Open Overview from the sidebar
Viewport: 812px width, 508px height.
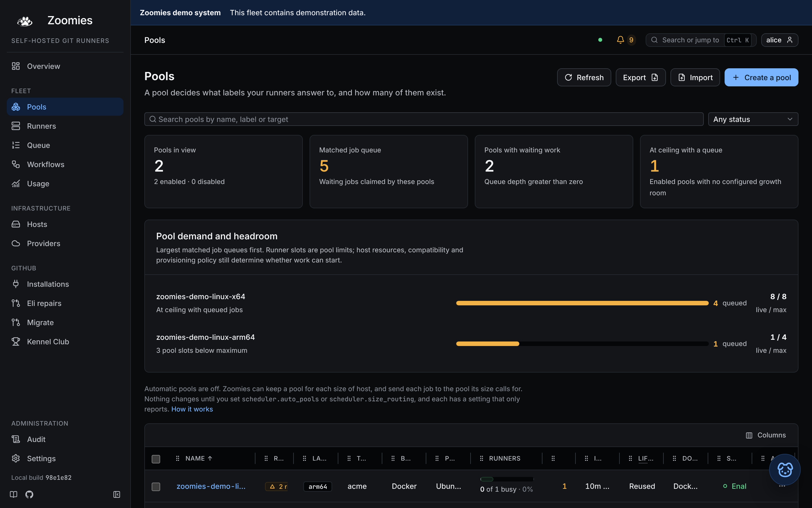pos(65,66)
